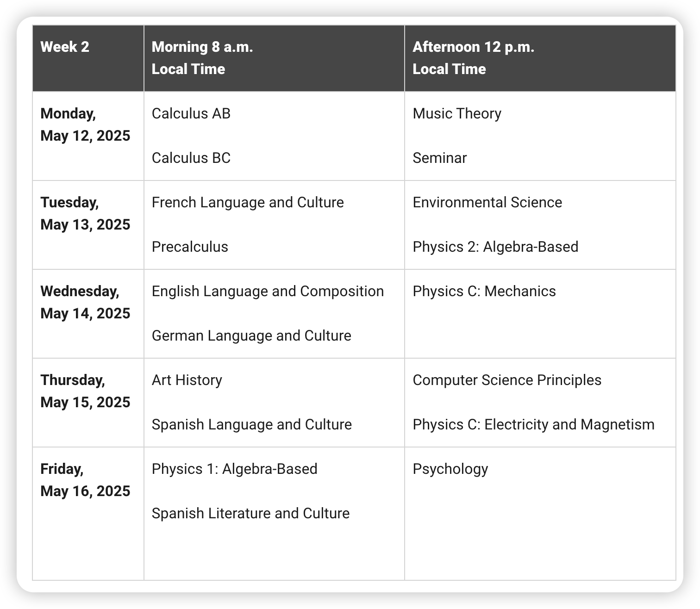Open French Language and Culture
This screenshot has width=700, height=609.
click(x=248, y=203)
